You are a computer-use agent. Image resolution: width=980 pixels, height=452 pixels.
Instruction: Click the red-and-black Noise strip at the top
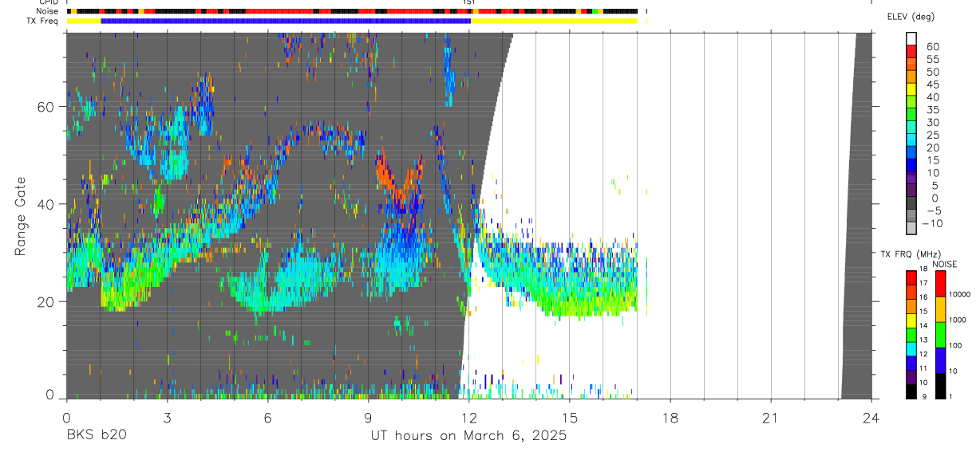352,11
